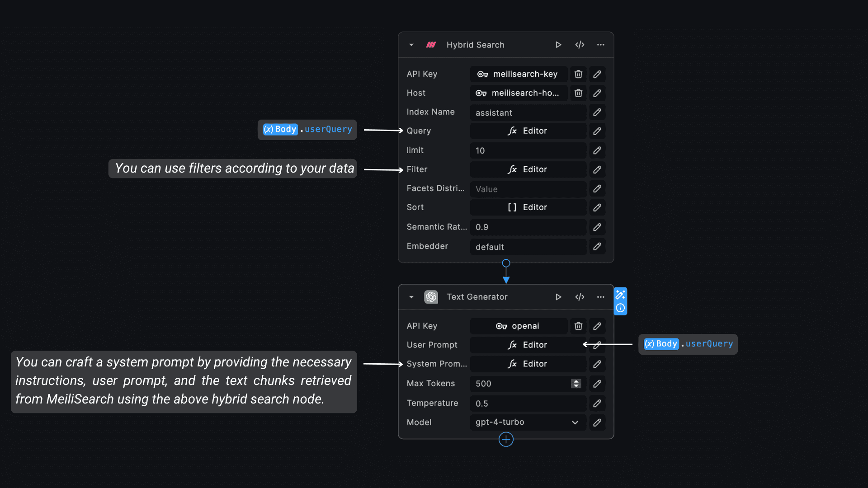
Task: Run the Hybrid Search node
Action: (x=558, y=45)
